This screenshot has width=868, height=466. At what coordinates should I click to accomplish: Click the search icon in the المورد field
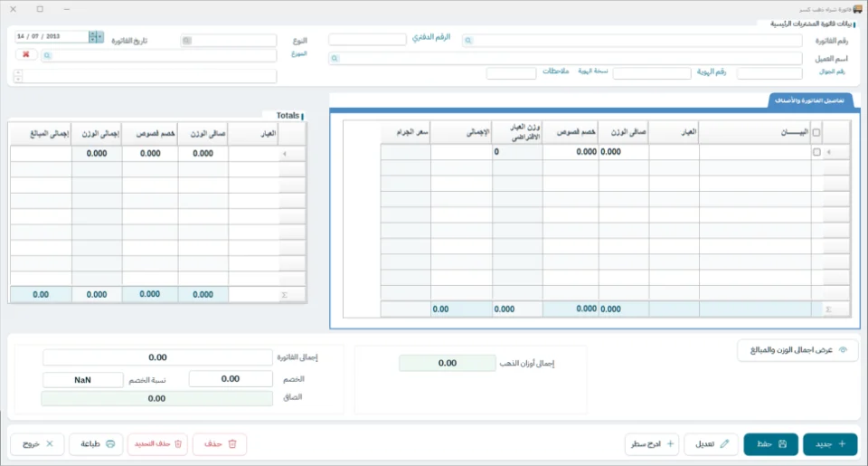47,55
